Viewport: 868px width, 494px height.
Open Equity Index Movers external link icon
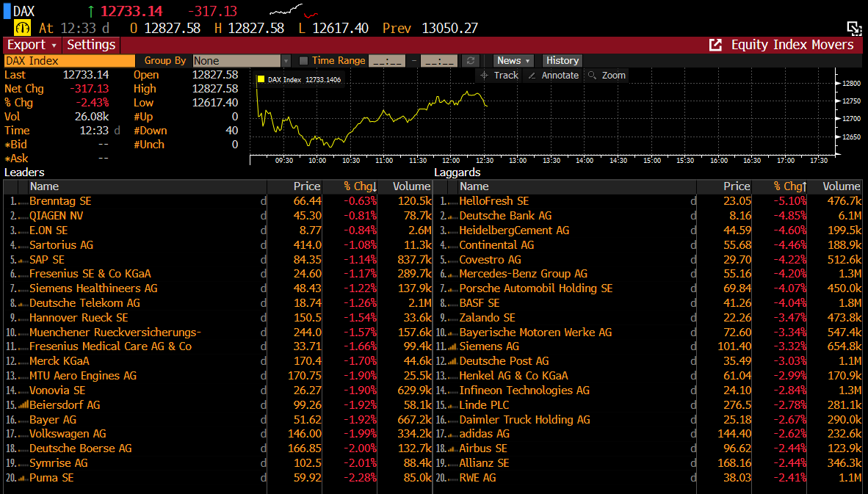(715, 45)
